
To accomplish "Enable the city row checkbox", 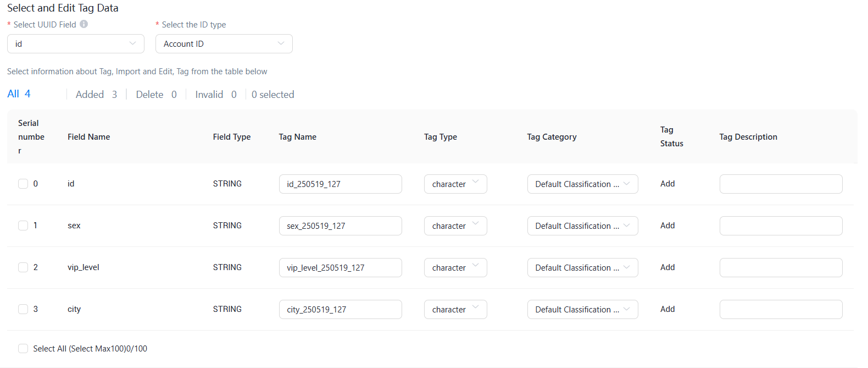I will (x=23, y=309).
